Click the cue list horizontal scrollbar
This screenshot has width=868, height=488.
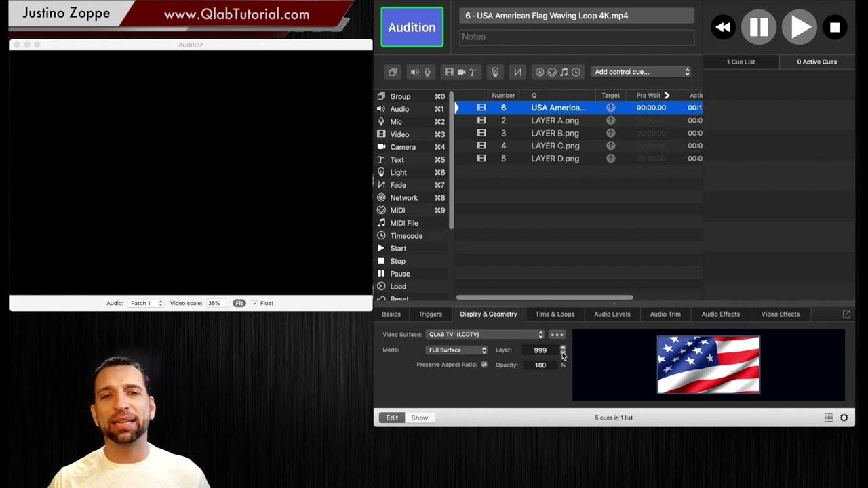[545, 297]
